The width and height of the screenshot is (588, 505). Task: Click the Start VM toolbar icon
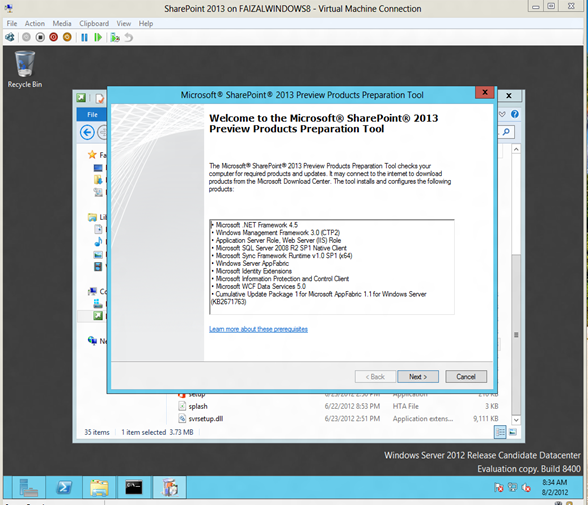coord(26,37)
